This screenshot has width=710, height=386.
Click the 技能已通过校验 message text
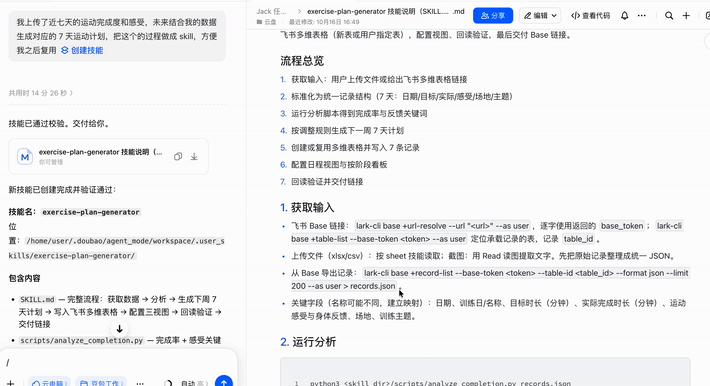click(x=59, y=124)
